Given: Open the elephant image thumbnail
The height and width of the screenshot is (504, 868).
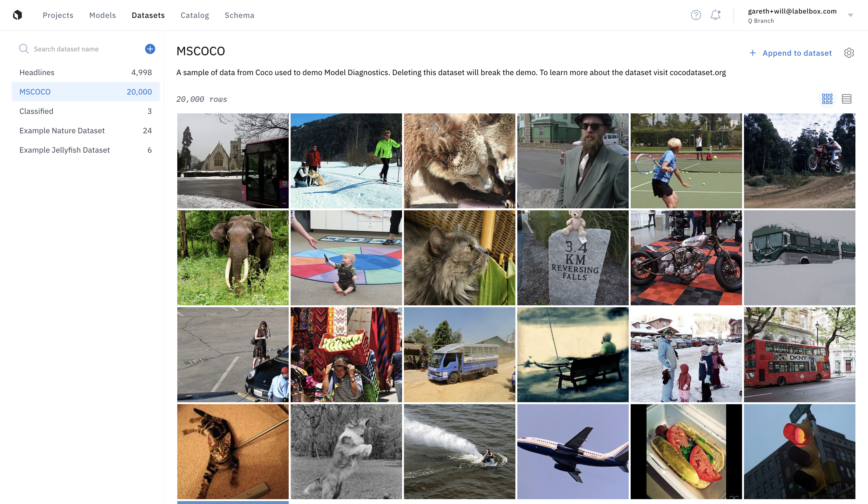Looking at the screenshot, I should (233, 258).
